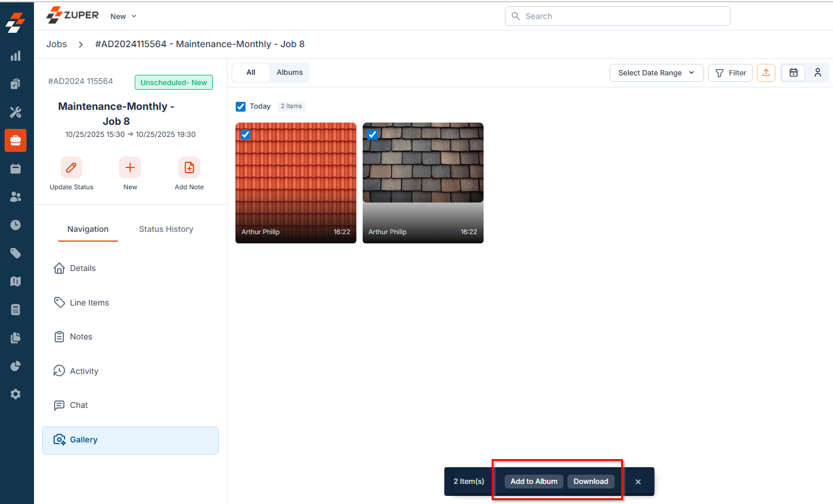Click in the Search input field
Viewport: 833px width, 504px height.
click(618, 16)
